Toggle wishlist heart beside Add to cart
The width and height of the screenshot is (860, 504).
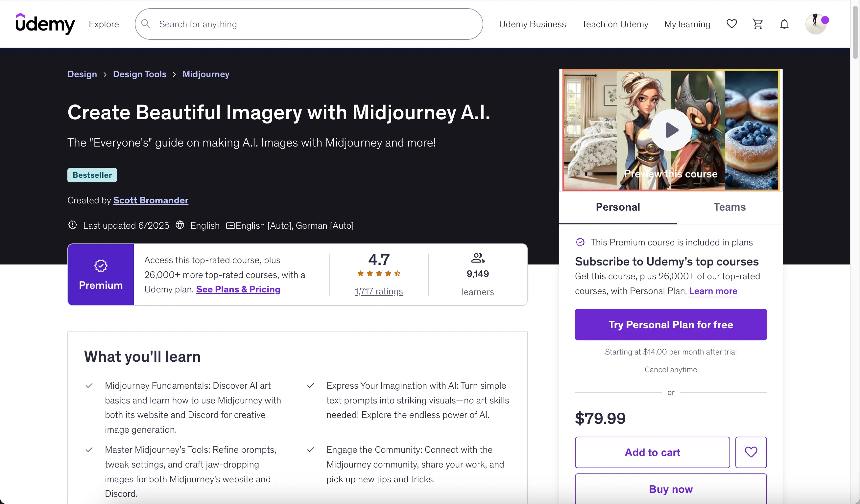[751, 452]
